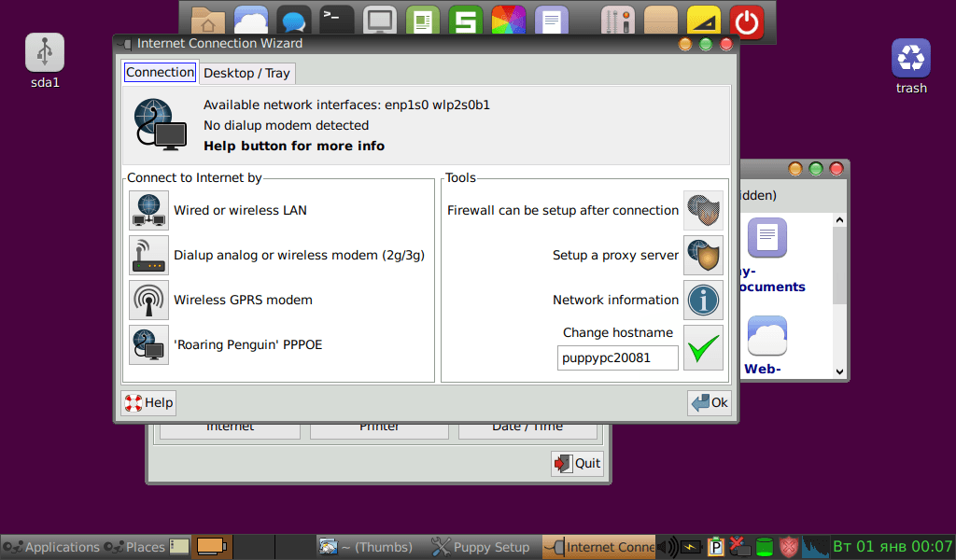Screen dimensions: 956x560
Task: Click the Ok button in the wizard
Action: [710, 403]
